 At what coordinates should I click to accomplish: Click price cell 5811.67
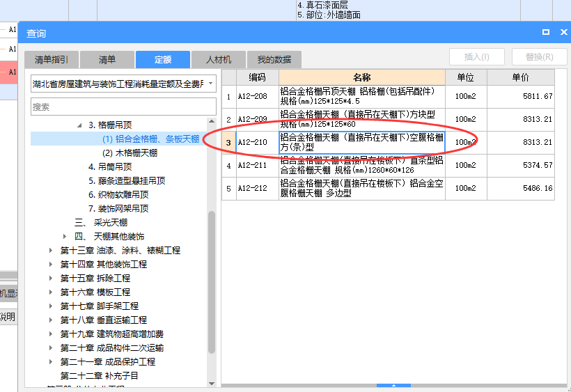pyautogui.click(x=521, y=97)
